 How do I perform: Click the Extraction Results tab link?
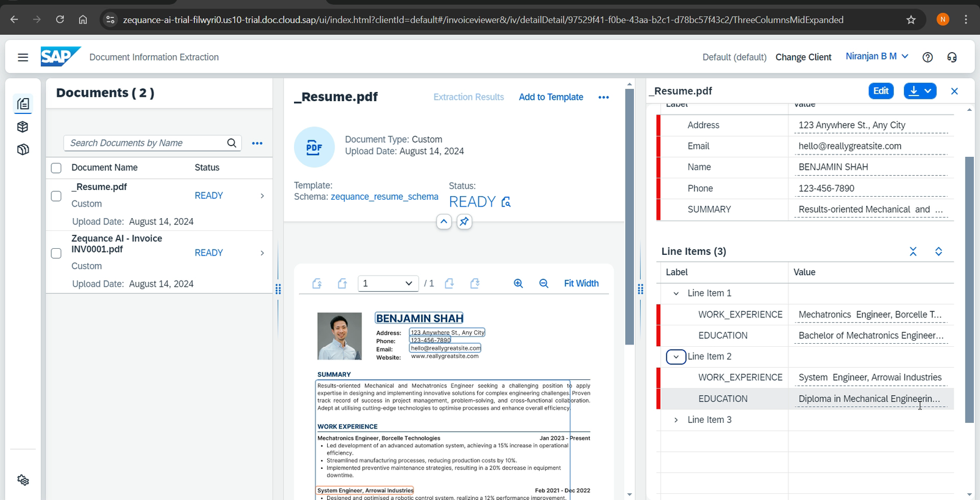(x=469, y=97)
